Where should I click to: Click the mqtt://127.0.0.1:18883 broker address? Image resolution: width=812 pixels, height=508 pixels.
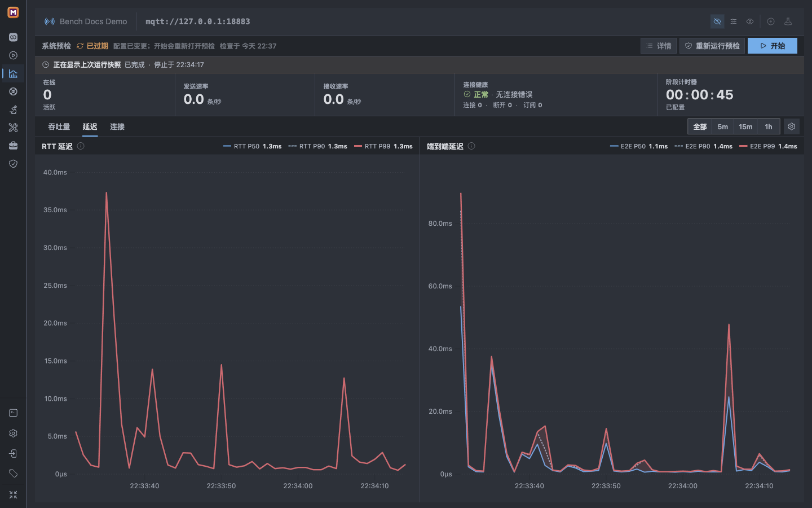(198, 21)
